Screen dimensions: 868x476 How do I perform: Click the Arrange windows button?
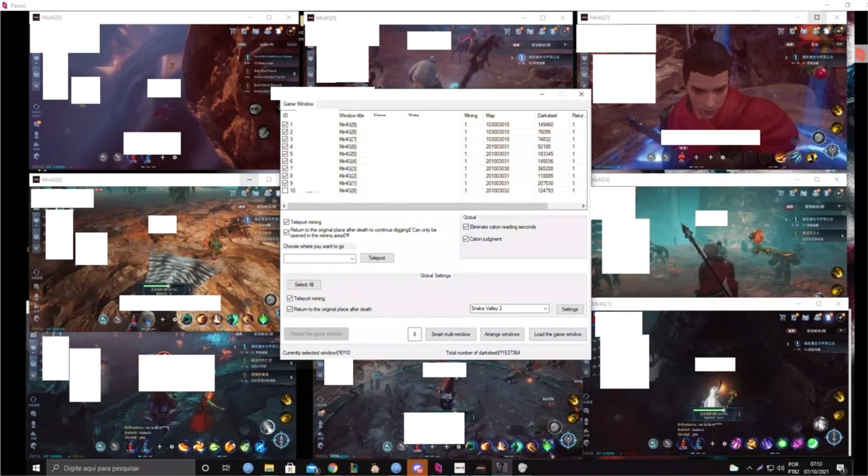[x=502, y=334]
